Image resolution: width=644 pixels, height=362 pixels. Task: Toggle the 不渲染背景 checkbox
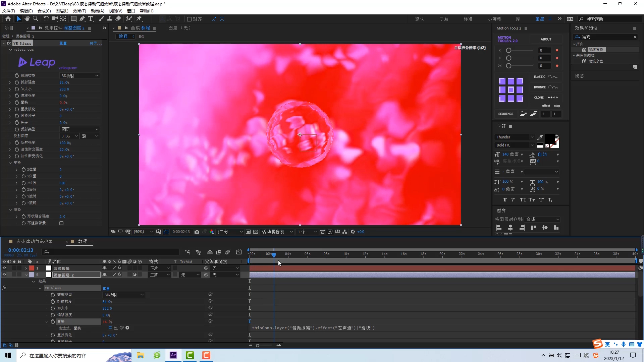coord(61,223)
